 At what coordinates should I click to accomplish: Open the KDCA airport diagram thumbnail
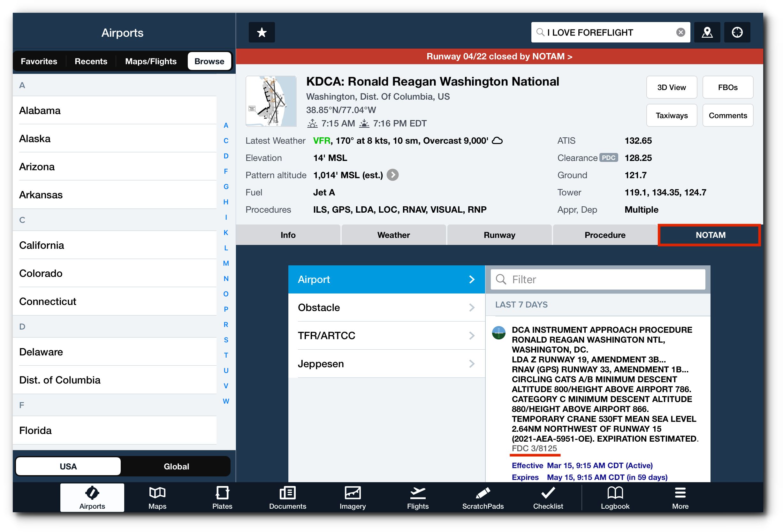click(x=271, y=101)
